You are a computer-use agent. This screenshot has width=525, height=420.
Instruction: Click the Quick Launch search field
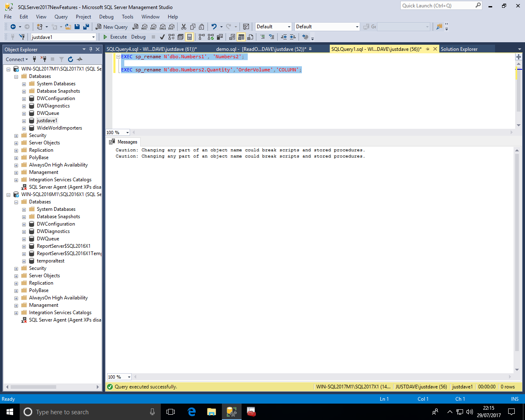(437, 6)
